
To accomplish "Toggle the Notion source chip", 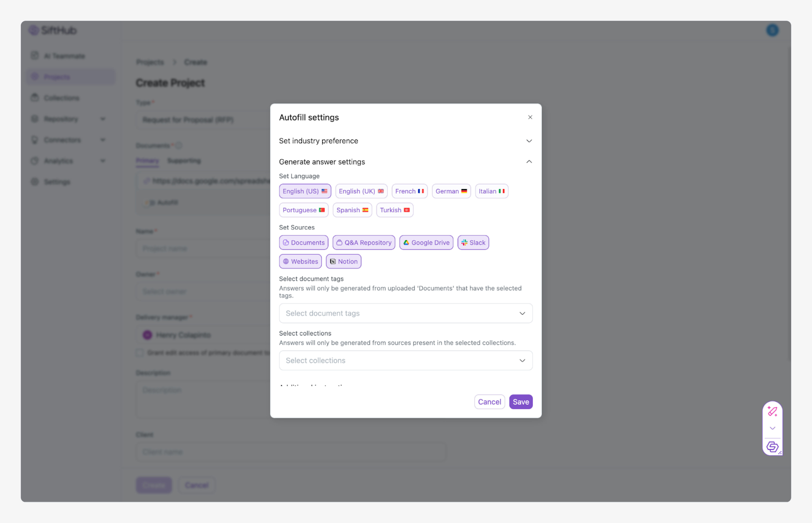I will tap(343, 262).
